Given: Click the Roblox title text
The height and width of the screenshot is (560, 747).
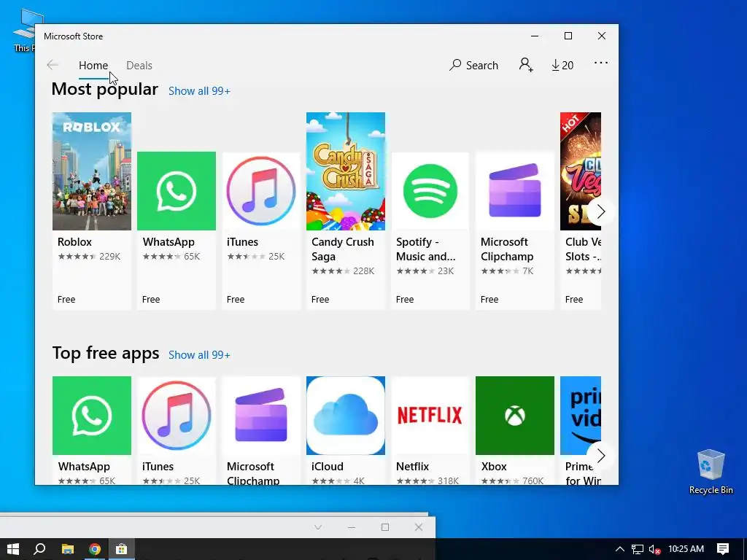Looking at the screenshot, I should (75, 242).
